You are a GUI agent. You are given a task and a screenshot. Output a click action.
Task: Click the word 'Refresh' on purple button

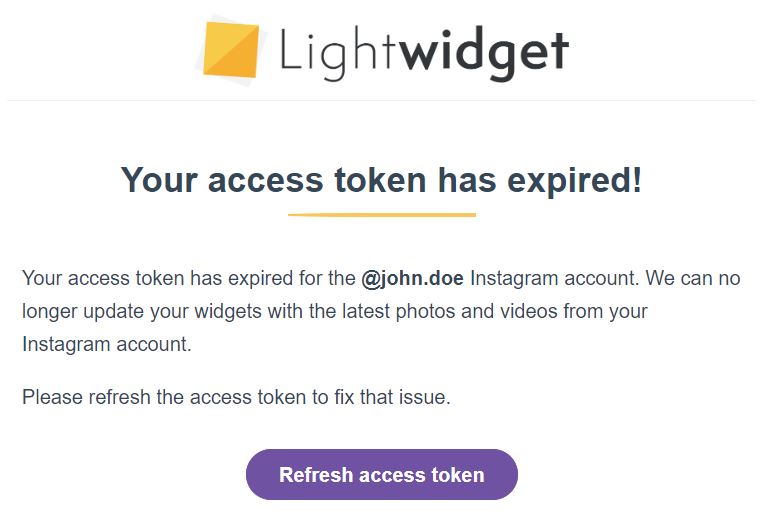point(316,475)
